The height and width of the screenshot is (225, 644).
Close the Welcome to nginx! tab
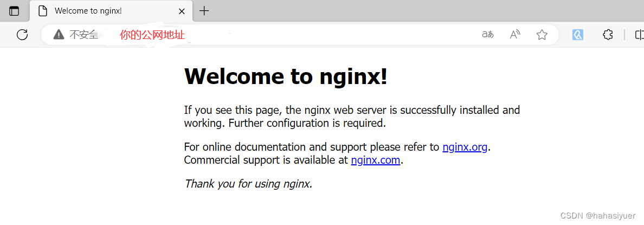pos(182,11)
